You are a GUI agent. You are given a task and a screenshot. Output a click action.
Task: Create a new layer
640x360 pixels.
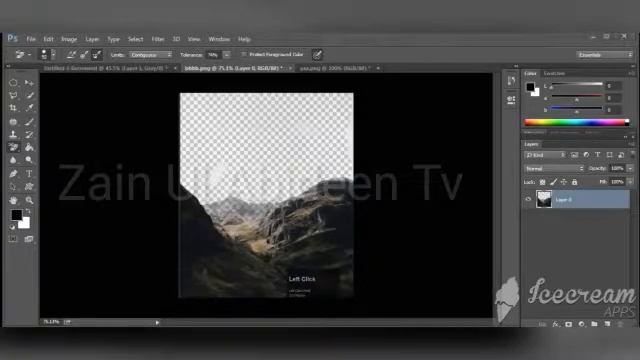(x=607, y=324)
